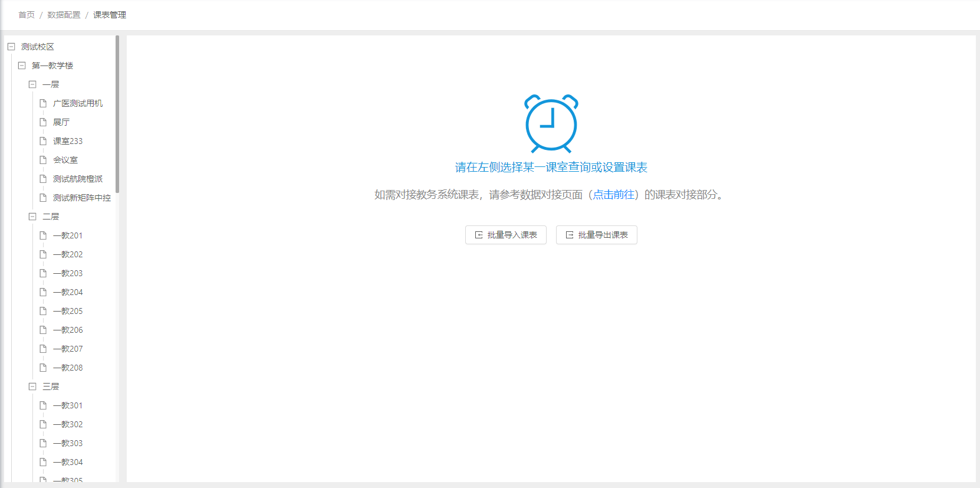This screenshot has width=980, height=488.
Task: Select classroom 一教301
Action: click(68, 405)
